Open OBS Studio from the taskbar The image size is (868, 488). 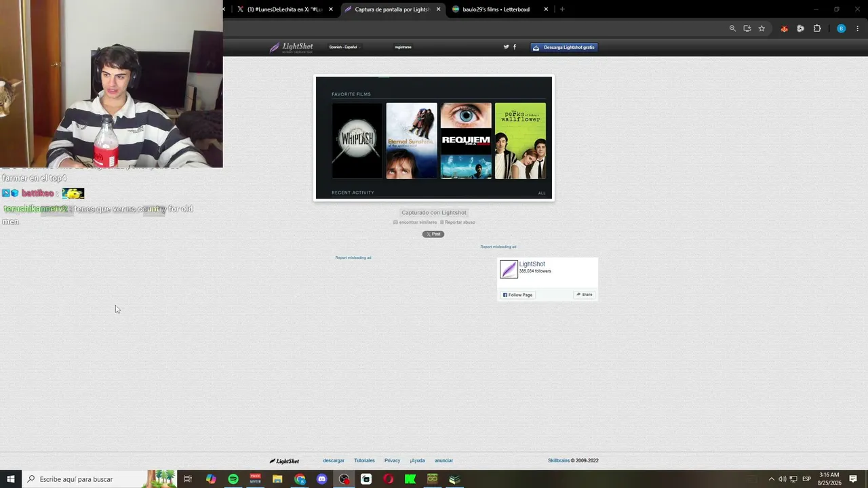click(344, 479)
